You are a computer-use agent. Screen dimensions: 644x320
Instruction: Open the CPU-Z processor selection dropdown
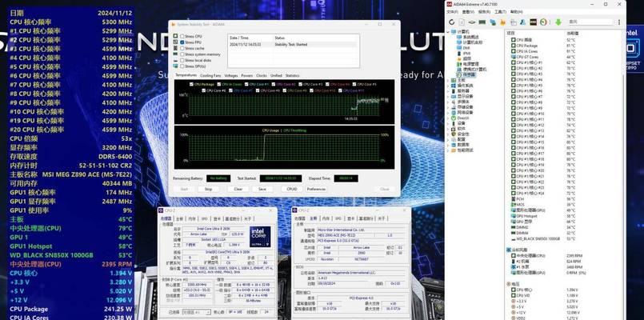pos(197,313)
